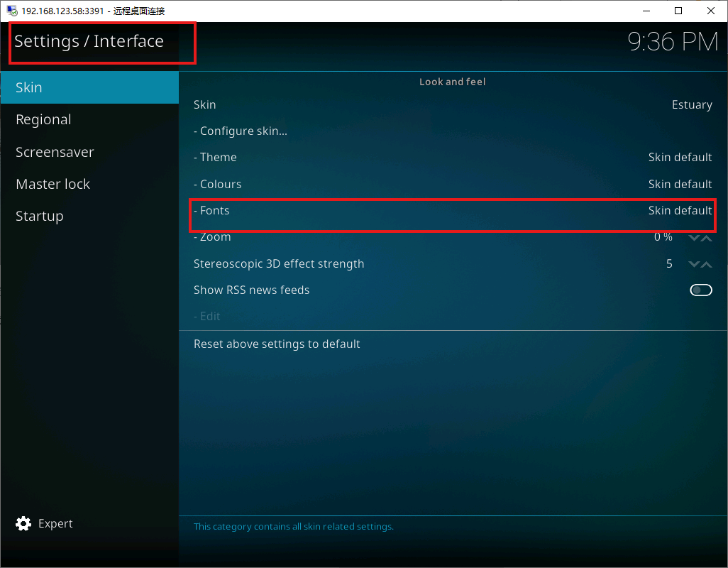
Task: Open the Colours selection
Action: click(x=453, y=184)
